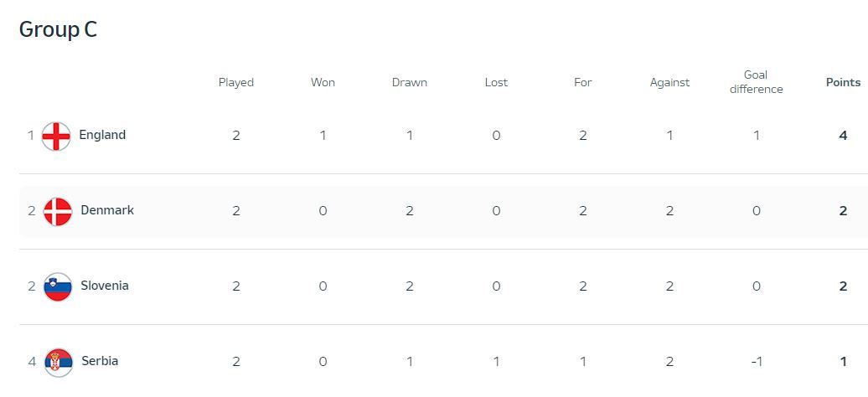
Task: Select the Slovenia team name
Action: (105, 286)
